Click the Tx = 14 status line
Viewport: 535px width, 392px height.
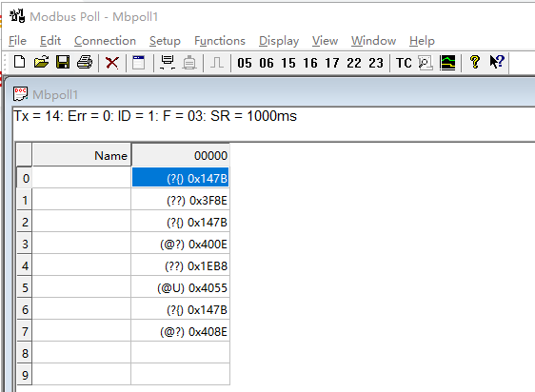click(155, 116)
